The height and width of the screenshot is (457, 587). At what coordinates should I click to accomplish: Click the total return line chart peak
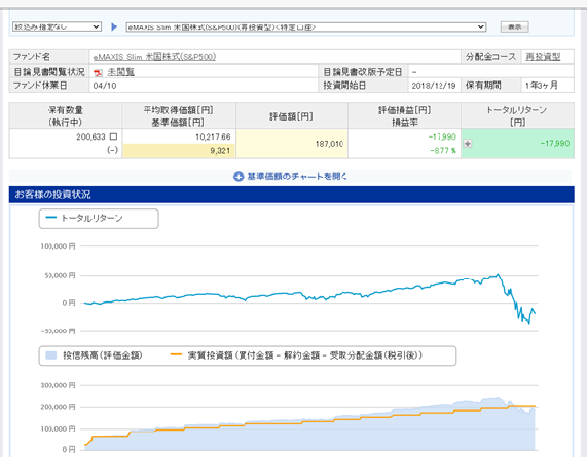pyautogui.click(x=498, y=275)
